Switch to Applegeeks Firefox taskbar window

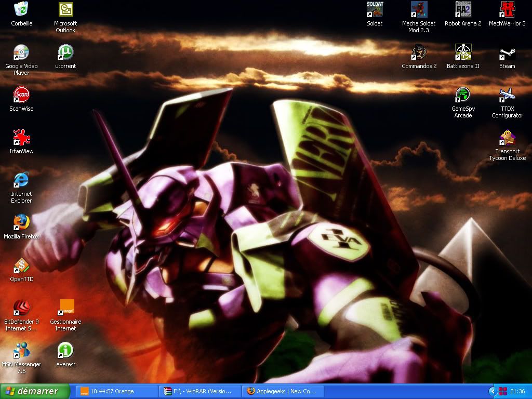tap(283, 391)
